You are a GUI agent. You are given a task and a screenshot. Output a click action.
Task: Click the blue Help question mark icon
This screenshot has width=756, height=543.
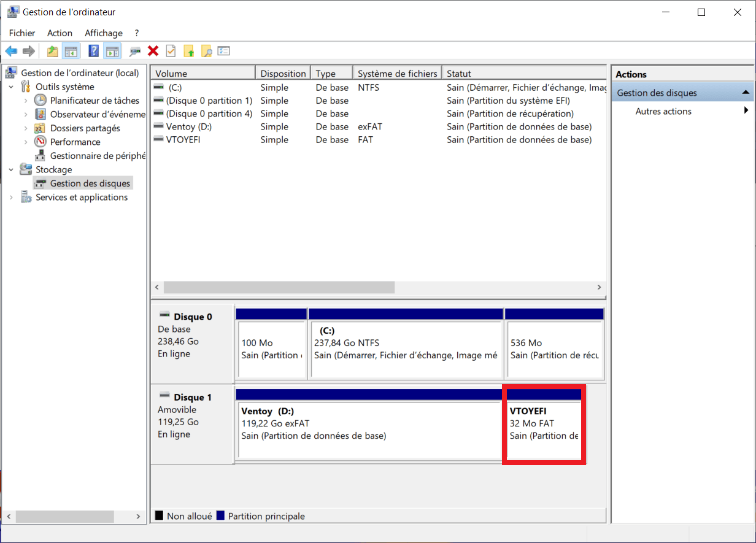[x=94, y=51]
